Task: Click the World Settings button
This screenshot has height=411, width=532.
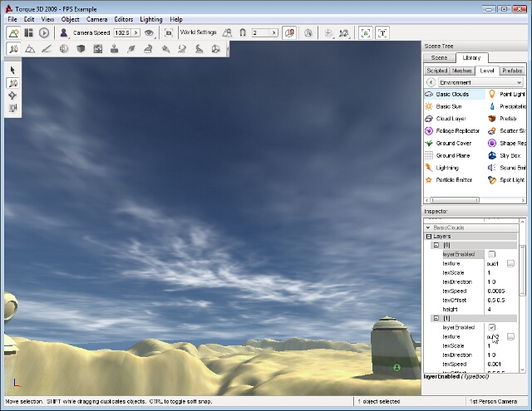Action: pyautogui.click(x=198, y=32)
